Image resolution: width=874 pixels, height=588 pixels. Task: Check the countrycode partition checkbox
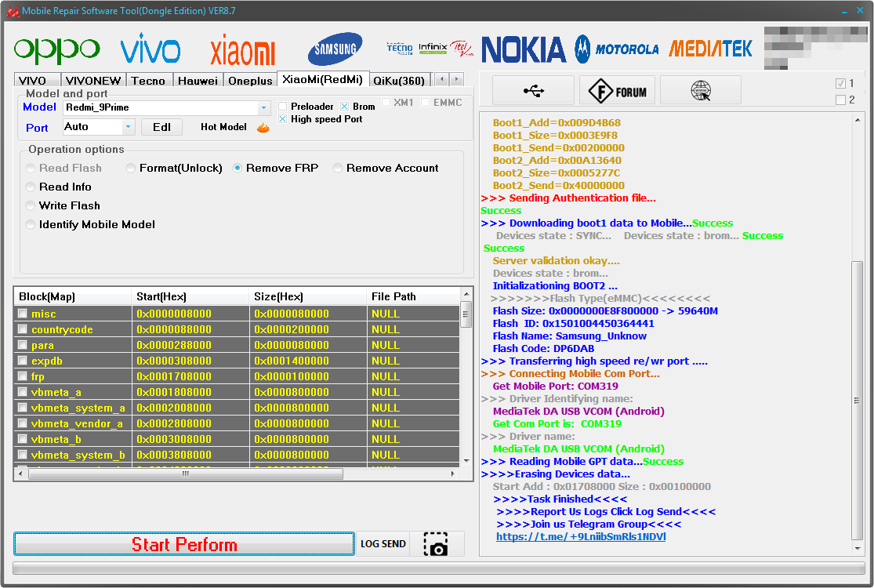pos(22,328)
